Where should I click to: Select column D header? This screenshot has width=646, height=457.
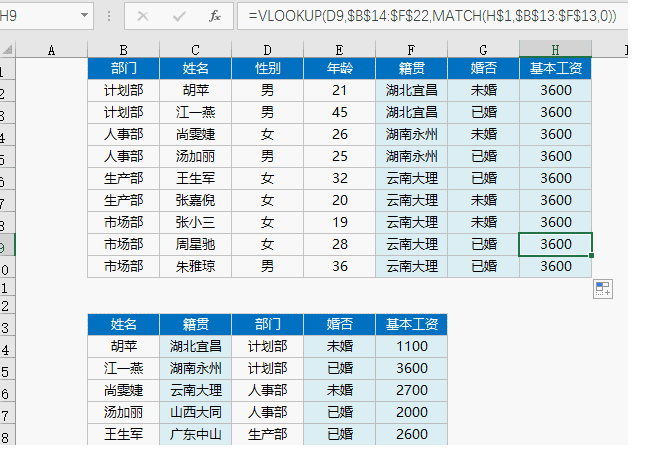pos(267,50)
